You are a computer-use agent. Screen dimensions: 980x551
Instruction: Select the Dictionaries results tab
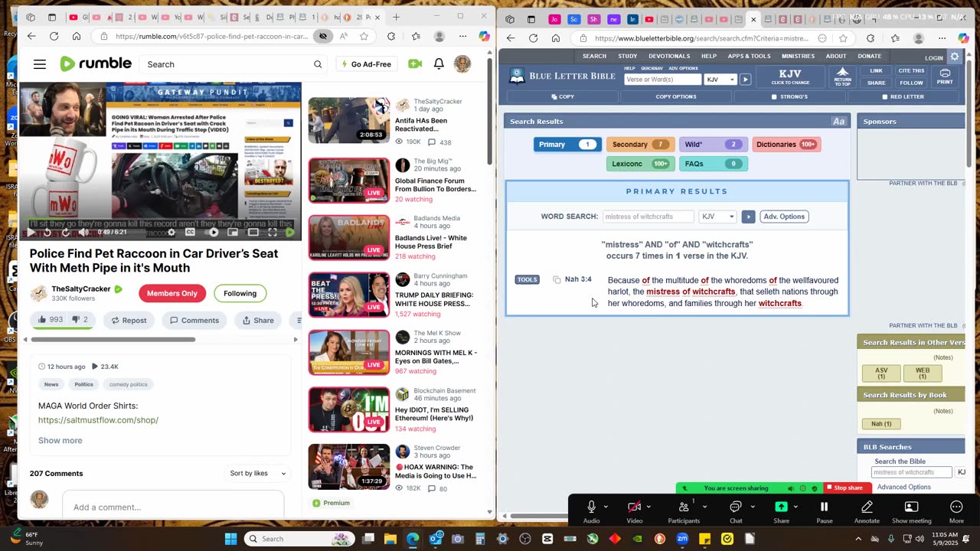click(786, 144)
